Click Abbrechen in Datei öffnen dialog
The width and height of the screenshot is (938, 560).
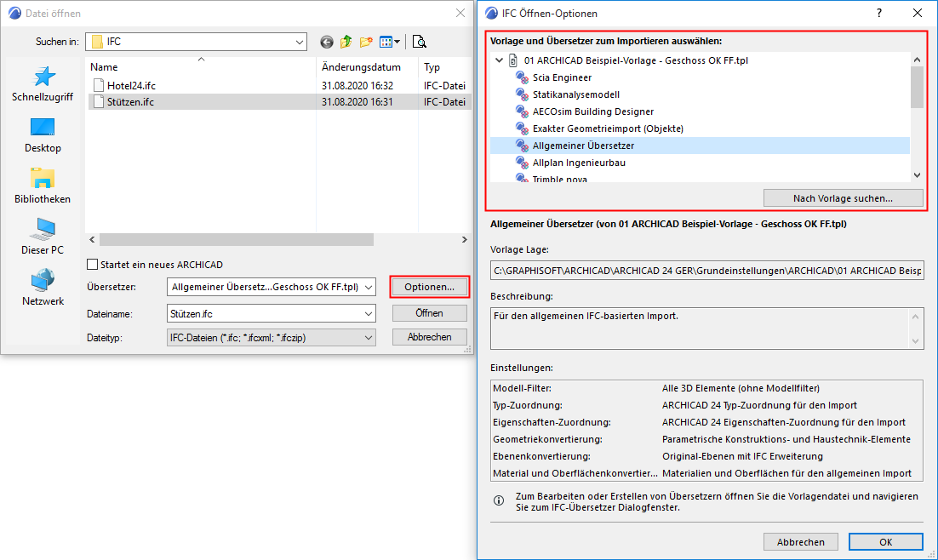[430, 337]
